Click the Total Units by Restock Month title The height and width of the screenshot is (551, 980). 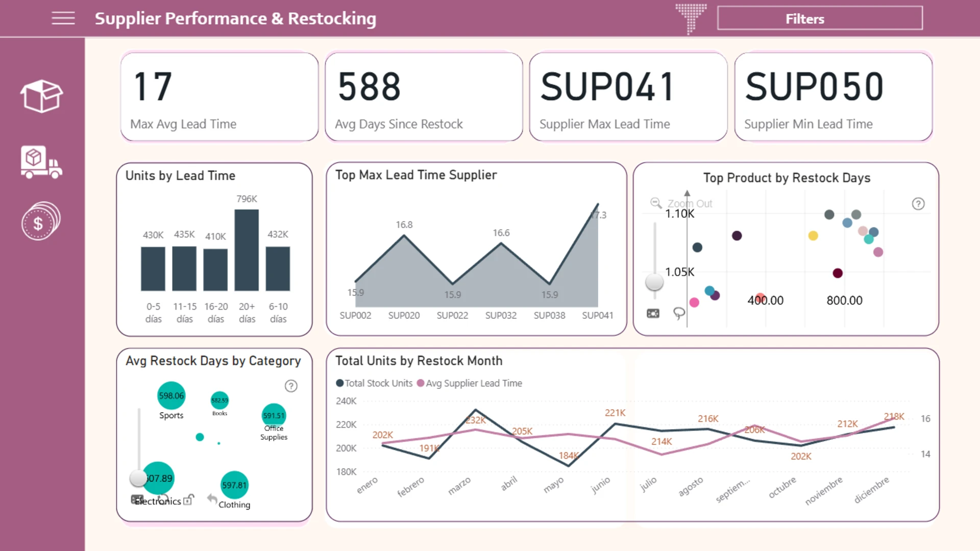[419, 361]
